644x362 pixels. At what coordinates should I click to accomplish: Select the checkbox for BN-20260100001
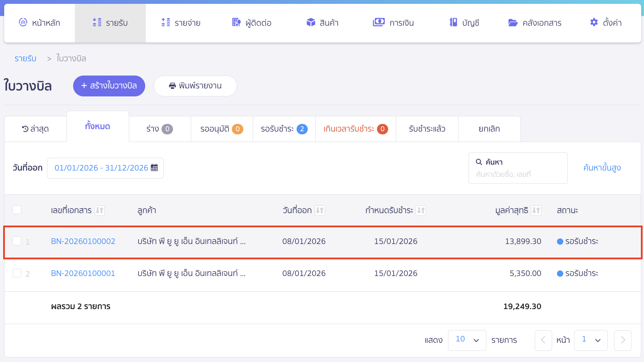pos(17,273)
